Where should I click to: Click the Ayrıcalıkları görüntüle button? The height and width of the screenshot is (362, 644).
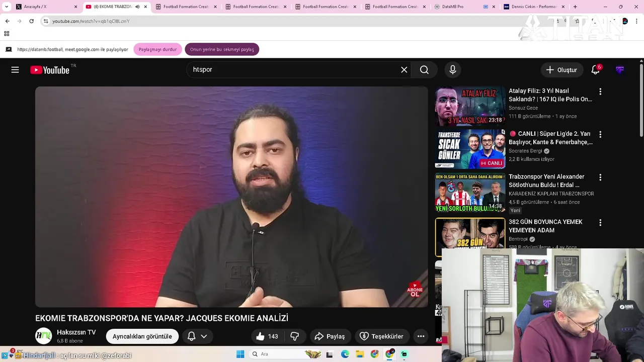click(142, 336)
